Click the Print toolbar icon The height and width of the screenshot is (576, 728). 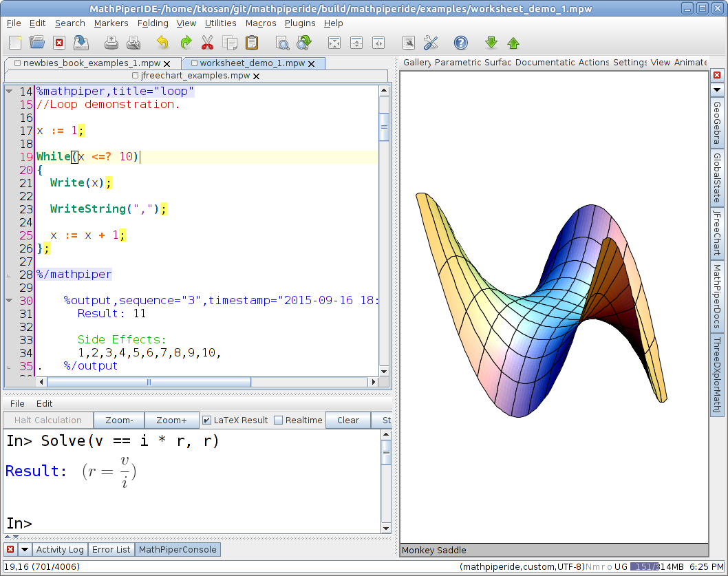[x=111, y=43]
